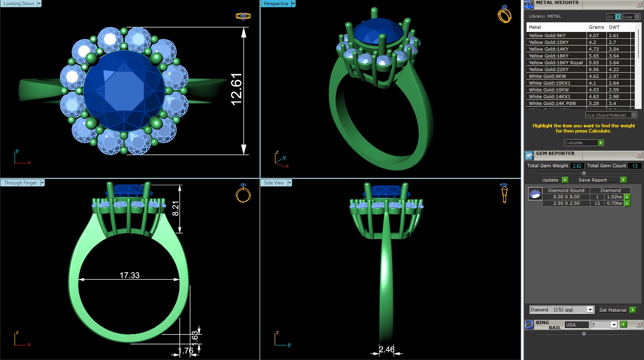Select the Yellow Gold:9KY row

[x=580, y=36]
